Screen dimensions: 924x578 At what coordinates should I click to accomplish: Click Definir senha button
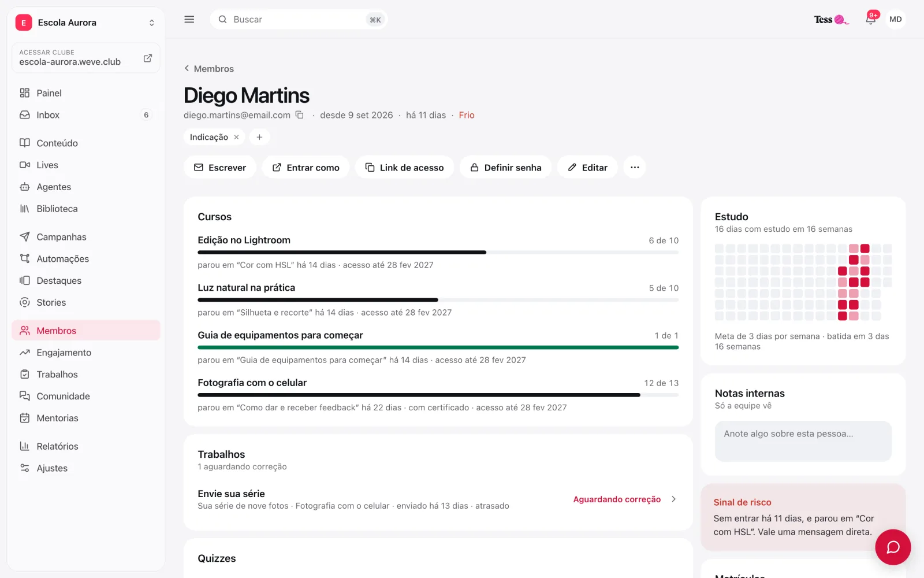coord(505,168)
